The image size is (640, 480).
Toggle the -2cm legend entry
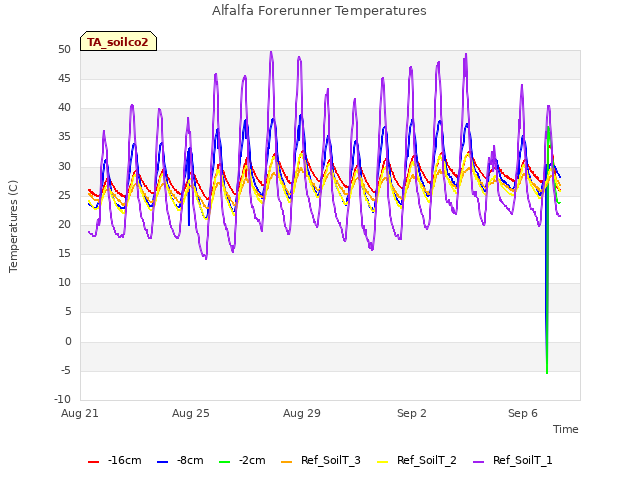coord(242,461)
